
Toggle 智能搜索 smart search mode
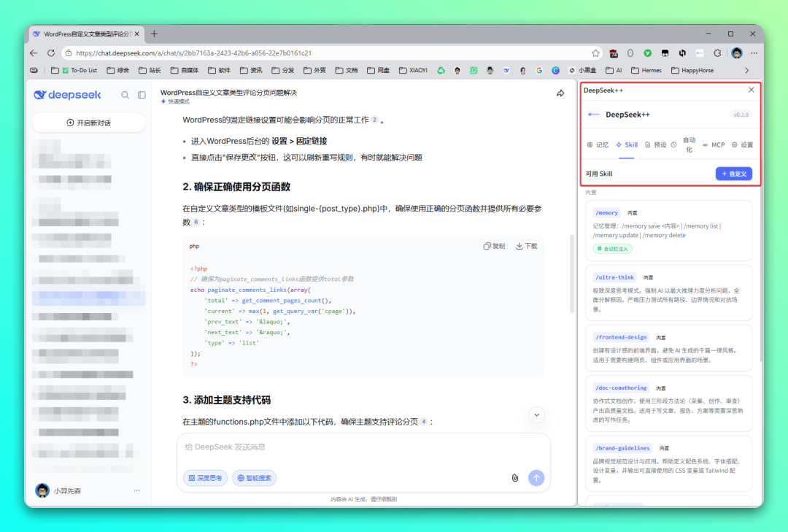[x=255, y=478]
